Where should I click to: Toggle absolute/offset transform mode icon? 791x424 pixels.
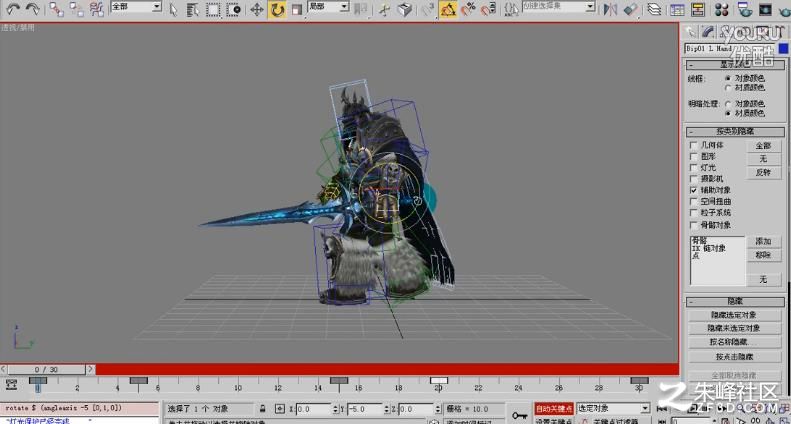click(280, 408)
